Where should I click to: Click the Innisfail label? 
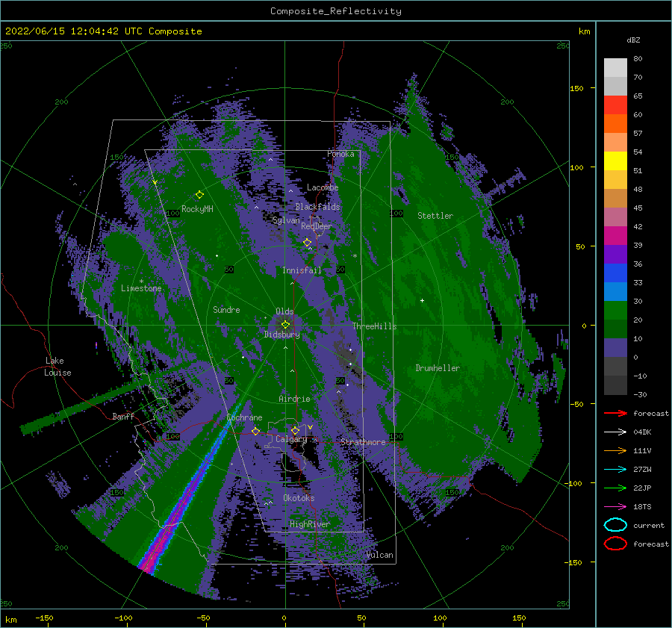[302, 270]
